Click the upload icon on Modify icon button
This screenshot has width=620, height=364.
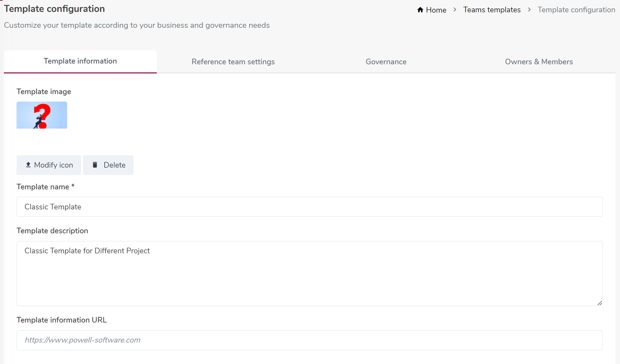pyautogui.click(x=28, y=165)
